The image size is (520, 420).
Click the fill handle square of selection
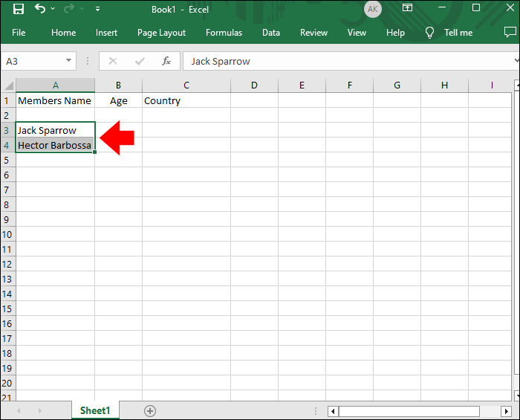click(95, 152)
